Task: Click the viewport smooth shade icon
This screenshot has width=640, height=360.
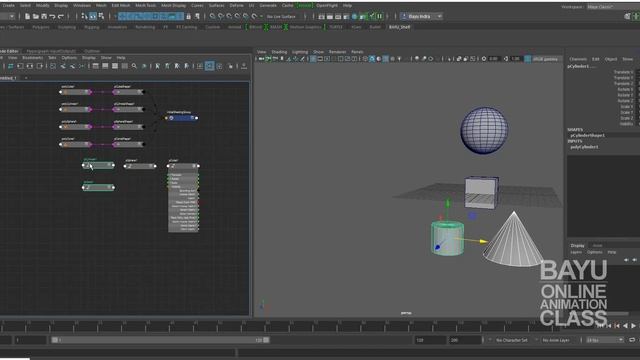Action: click(372, 59)
